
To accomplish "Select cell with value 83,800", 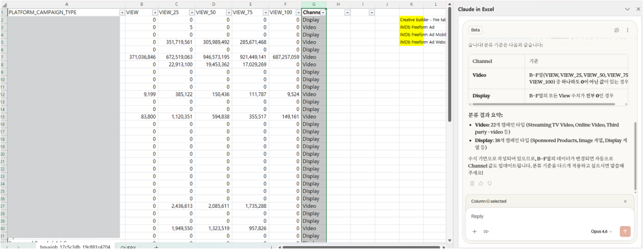I will 142,117.
